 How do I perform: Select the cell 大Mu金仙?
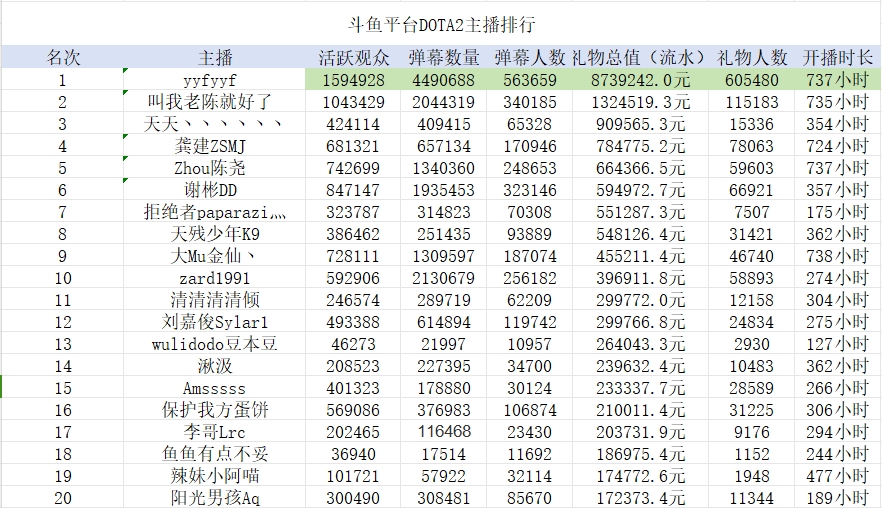coord(213,256)
